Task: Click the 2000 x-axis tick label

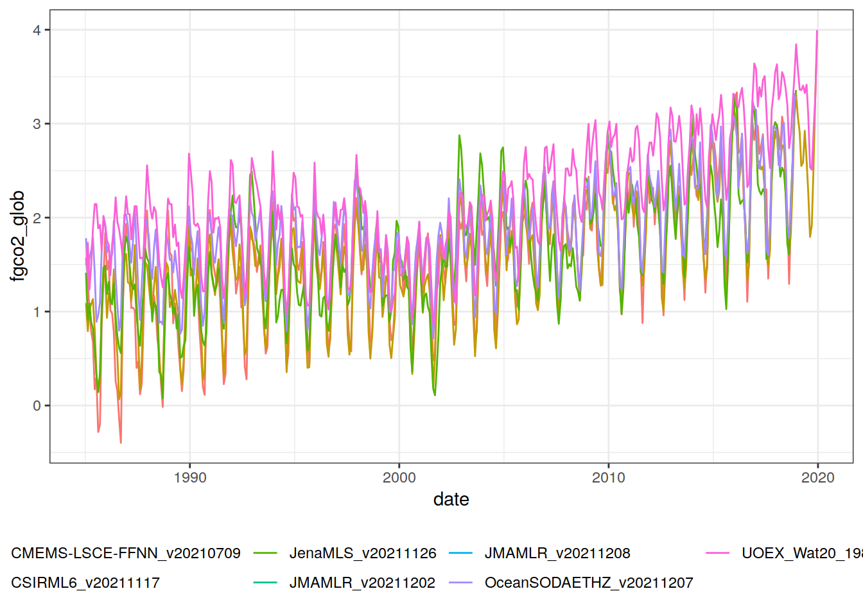Action: click(x=399, y=477)
